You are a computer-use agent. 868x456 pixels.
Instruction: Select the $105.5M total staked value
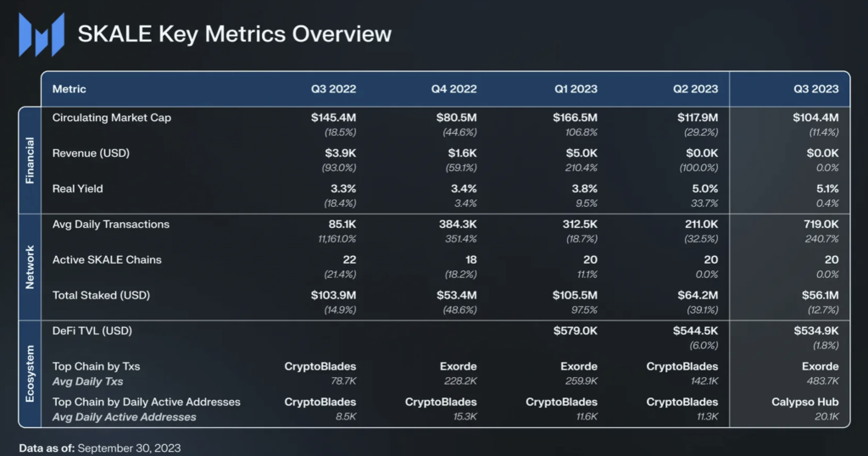tap(576, 296)
